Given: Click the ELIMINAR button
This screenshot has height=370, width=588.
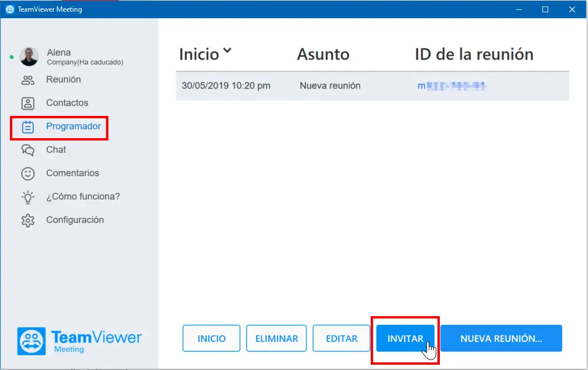Looking at the screenshot, I should (x=276, y=338).
